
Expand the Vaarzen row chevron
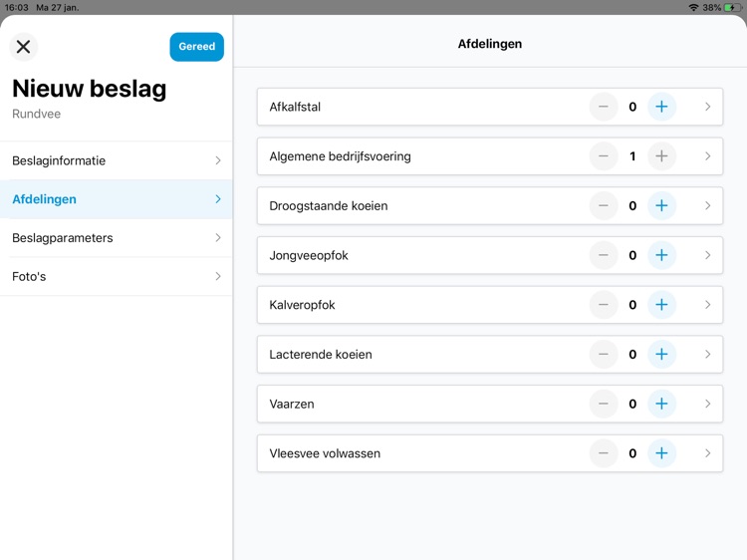(x=707, y=404)
